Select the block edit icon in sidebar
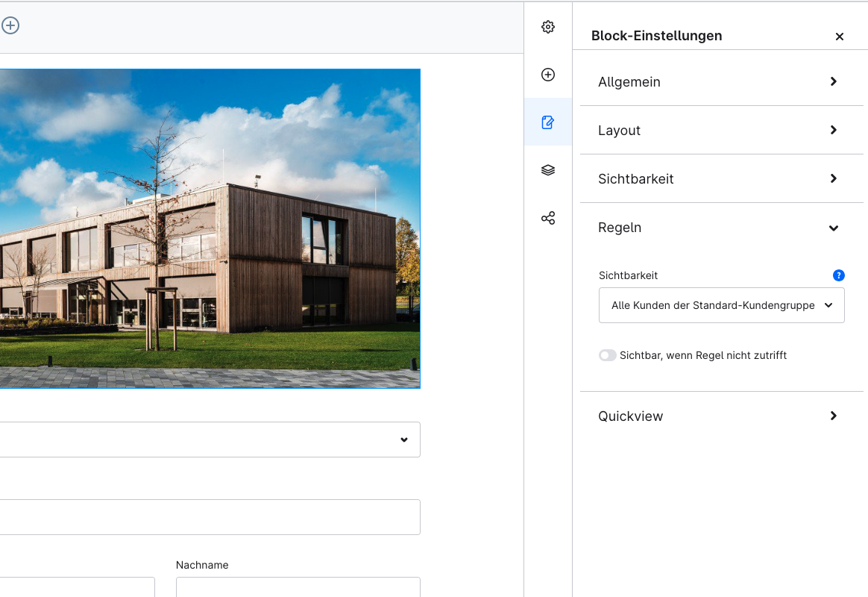 click(x=548, y=122)
